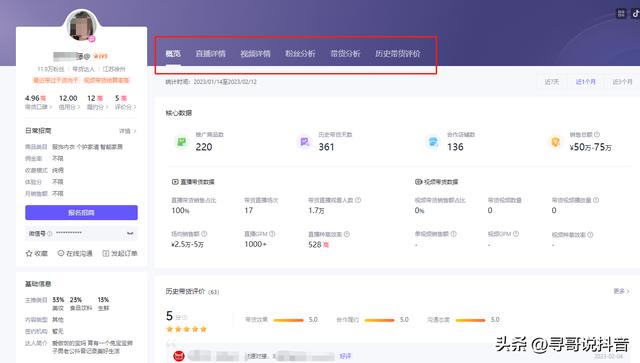Expand the 履约分 12 details
Viewport: 640px width, 363px height.
tap(97, 107)
